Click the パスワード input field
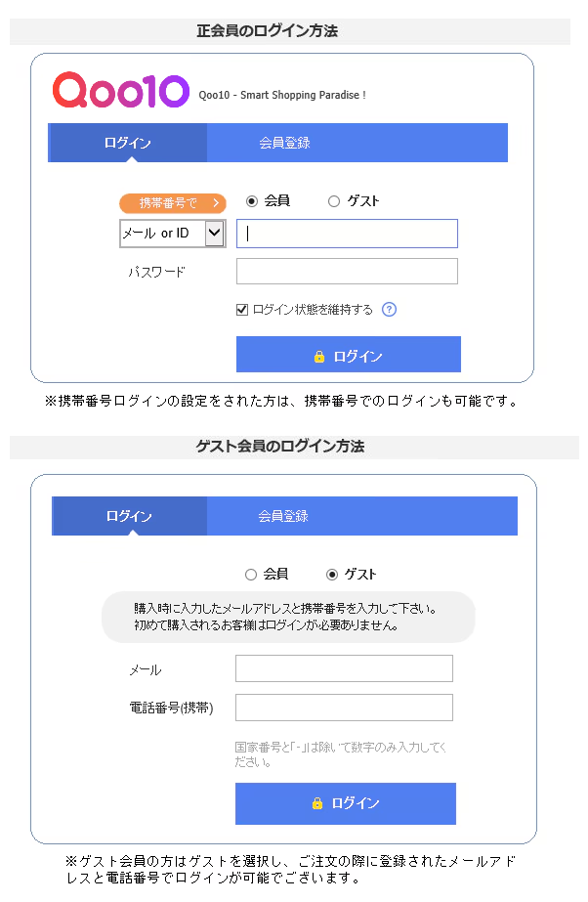Viewport: 588px width, 902px height. click(347, 271)
